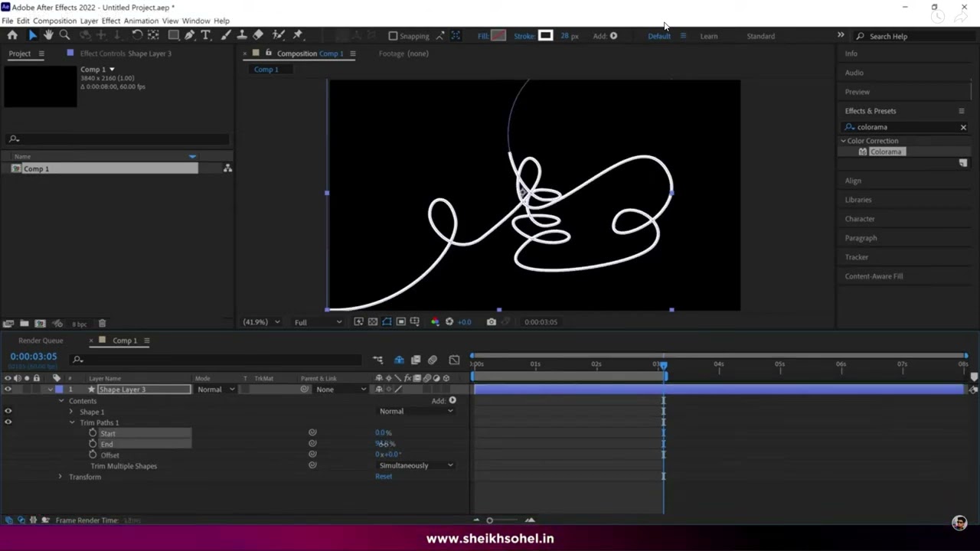The height and width of the screenshot is (551, 980).
Task: Open the File menu
Action: pyautogui.click(x=8, y=21)
